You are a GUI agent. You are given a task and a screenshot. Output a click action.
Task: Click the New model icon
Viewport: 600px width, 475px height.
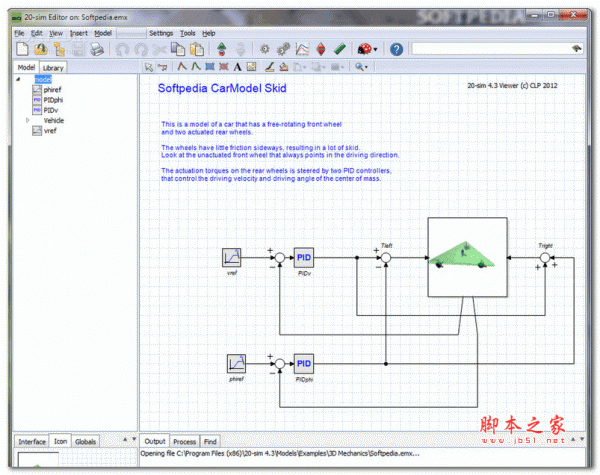[22, 49]
